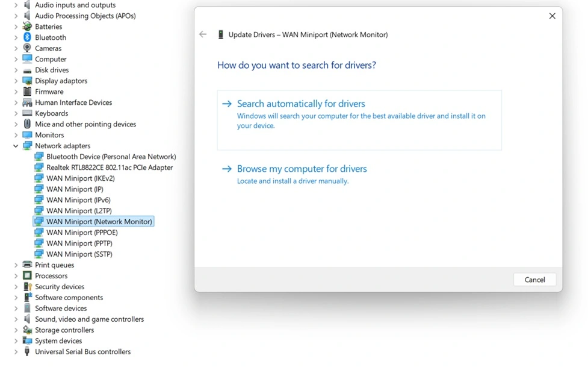Select the Sound, video and game controllers icon

pos(27,319)
